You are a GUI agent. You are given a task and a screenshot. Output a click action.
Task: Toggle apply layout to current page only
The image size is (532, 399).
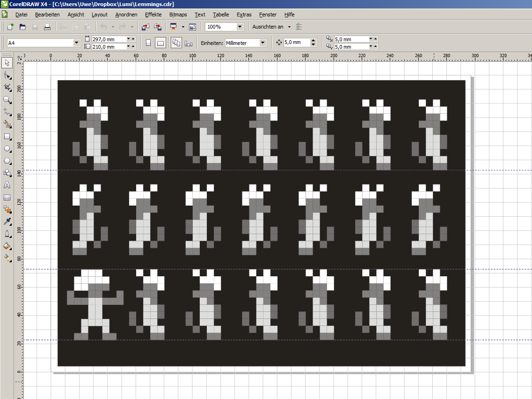click(189, 43)
